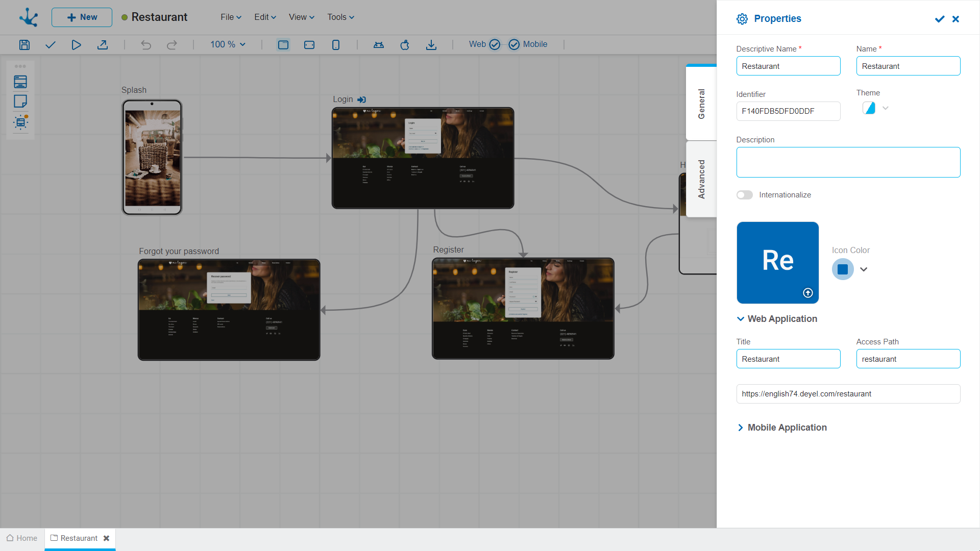This screenshot has height=551, width=980.
Task: Toggle the Web checkmark option
Action: (494, 44)
